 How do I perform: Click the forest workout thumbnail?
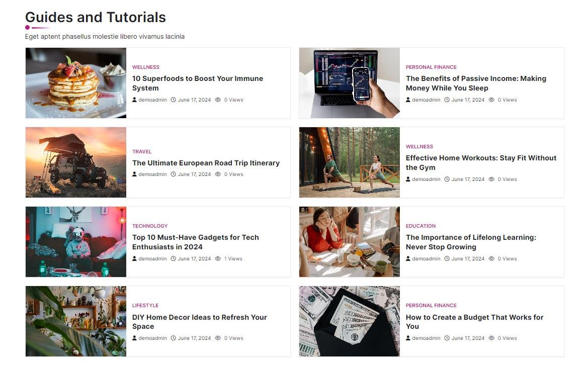350,162
